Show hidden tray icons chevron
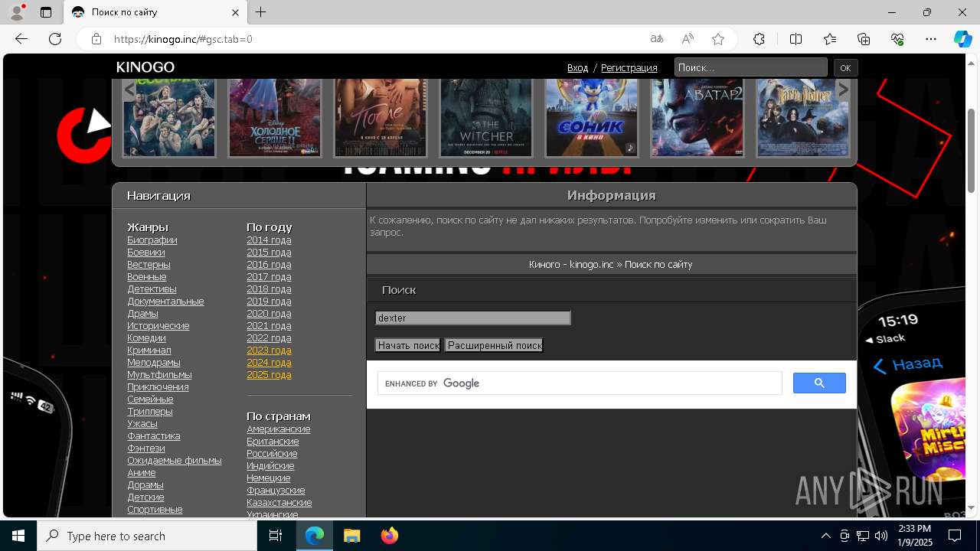980x551 pixels. tap(825, 536)
